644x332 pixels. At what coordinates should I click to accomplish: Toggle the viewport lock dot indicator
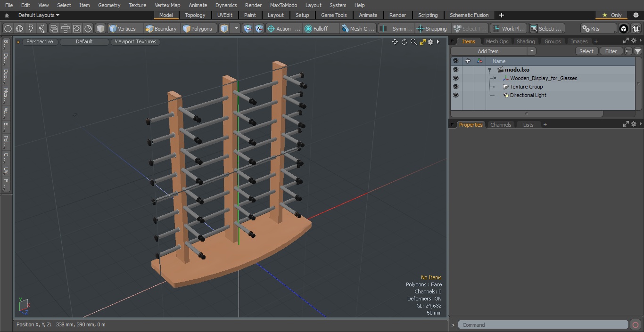point(18,42)
